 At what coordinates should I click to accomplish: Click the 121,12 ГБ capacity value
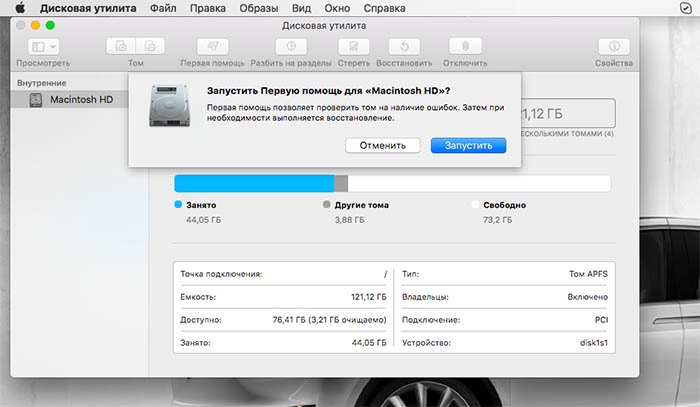[369, 297]
